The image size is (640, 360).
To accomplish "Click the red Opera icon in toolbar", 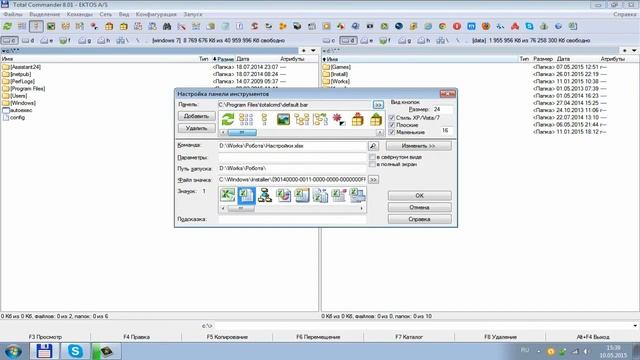I will tap(457, 26).
